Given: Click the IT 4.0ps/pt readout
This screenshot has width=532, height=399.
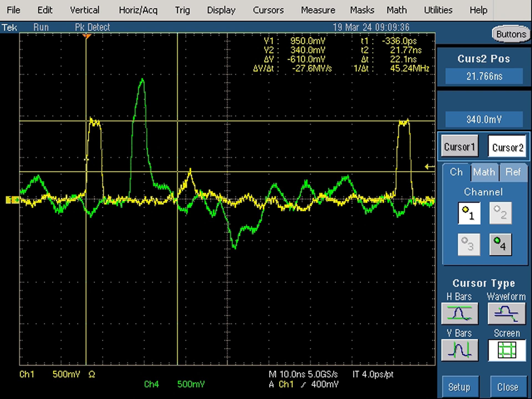Looking at the screenshot, I should point(373,374).
